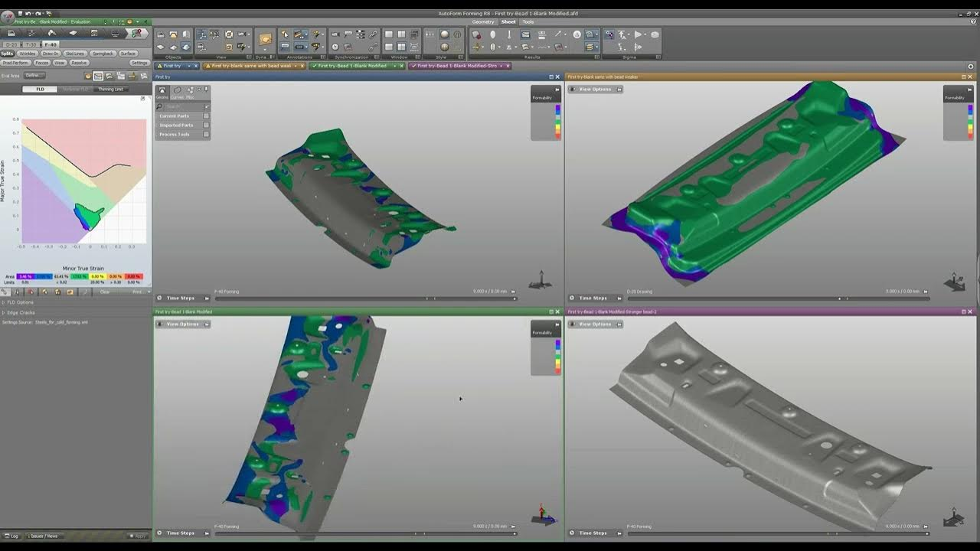
Task: Click the play arrow icon in Sigma group
Action: (x=638, y=34)
